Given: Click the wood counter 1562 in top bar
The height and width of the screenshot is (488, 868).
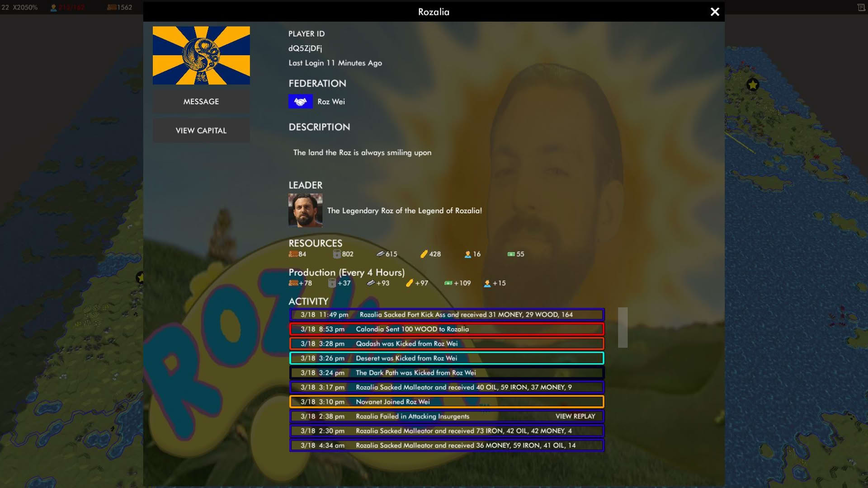Looking at the screenshot, I should point(120,7).
